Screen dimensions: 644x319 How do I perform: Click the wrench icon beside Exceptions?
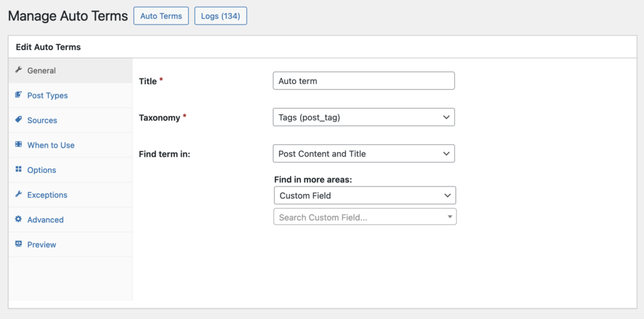(18, 195)
